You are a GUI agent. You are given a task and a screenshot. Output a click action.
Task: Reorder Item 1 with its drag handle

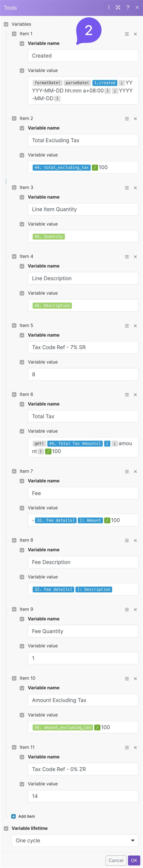click(x=127, y=34)
